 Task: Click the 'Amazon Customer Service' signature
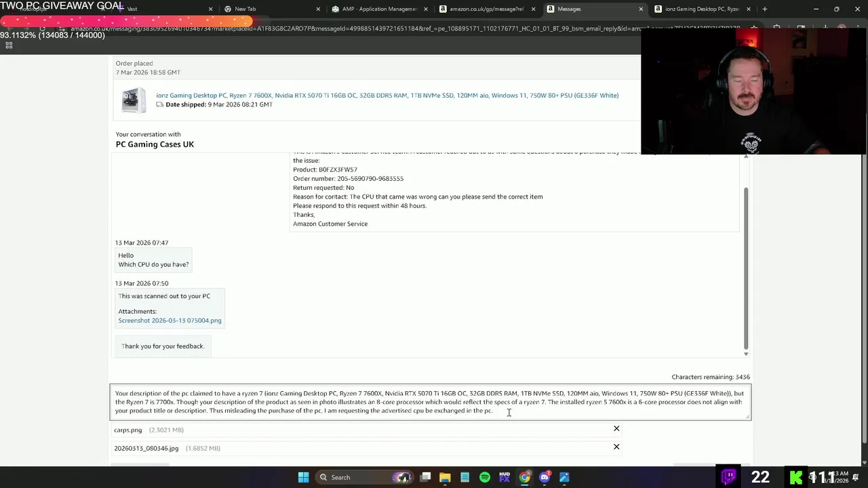click(x=330, y=224)
